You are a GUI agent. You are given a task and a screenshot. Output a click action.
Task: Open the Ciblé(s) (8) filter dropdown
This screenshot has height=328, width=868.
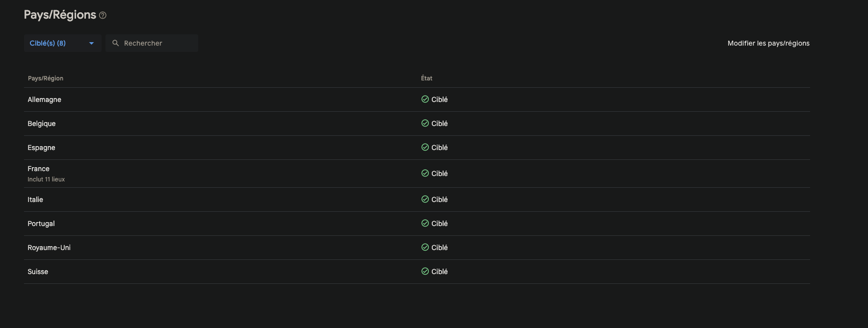point(48,43)
